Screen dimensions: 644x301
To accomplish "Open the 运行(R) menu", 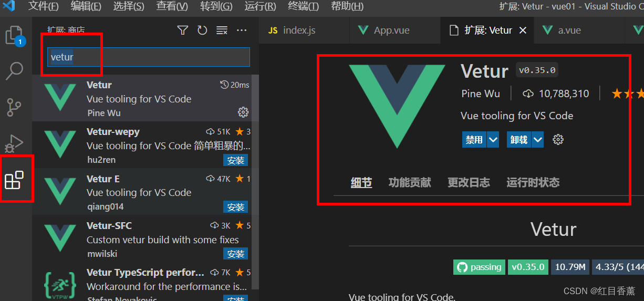I will tap(260, 6).
